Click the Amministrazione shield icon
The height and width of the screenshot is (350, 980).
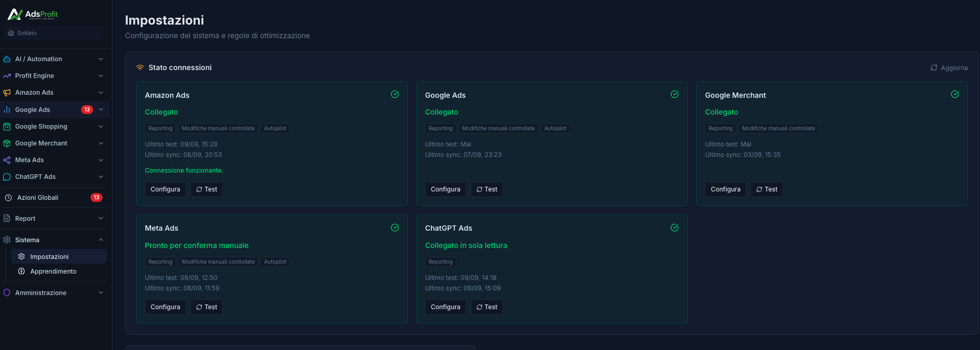pos(7,293)
